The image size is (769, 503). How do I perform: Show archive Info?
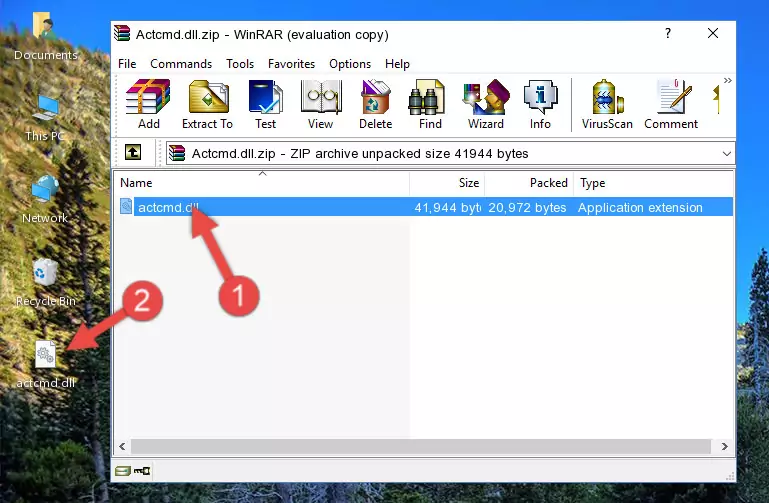(x=540, y=104)
